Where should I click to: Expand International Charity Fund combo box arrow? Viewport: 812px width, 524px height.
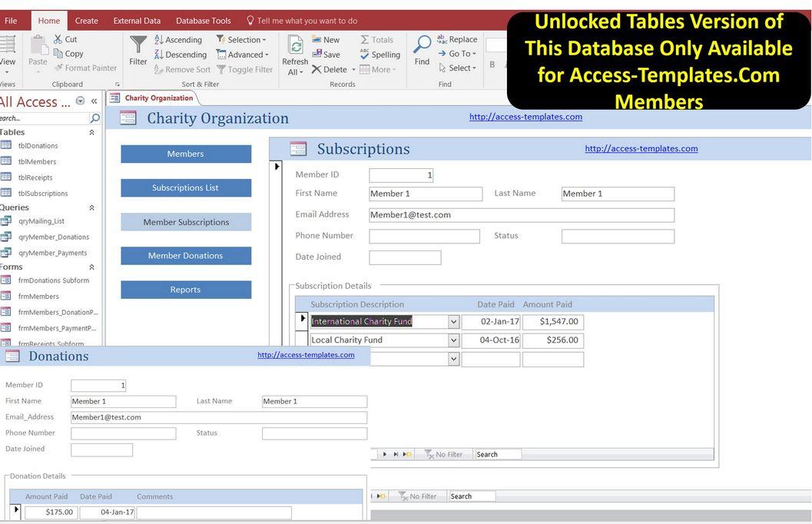(454, 321)
